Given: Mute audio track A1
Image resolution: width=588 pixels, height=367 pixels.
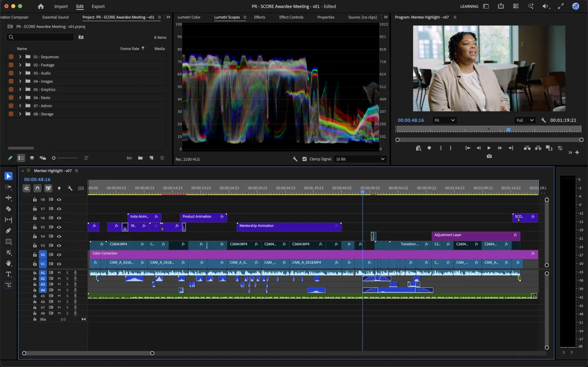Looking at the screenshot, I should pos(59,272).
